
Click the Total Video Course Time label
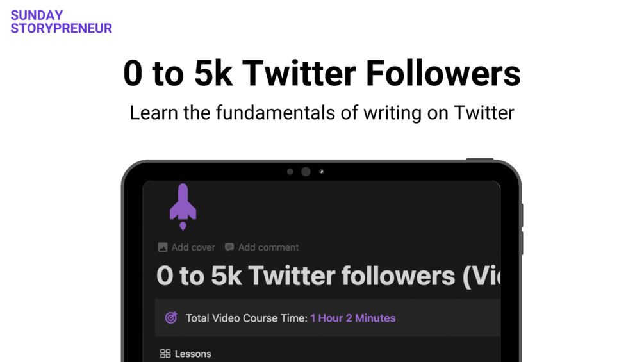pyautogui.click(x=247, y=318)
